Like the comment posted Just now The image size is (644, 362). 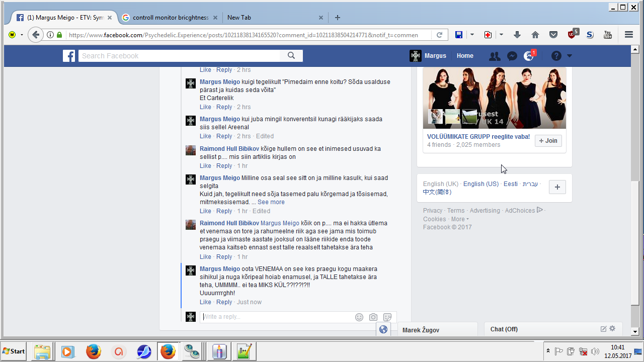pos(205,302)
